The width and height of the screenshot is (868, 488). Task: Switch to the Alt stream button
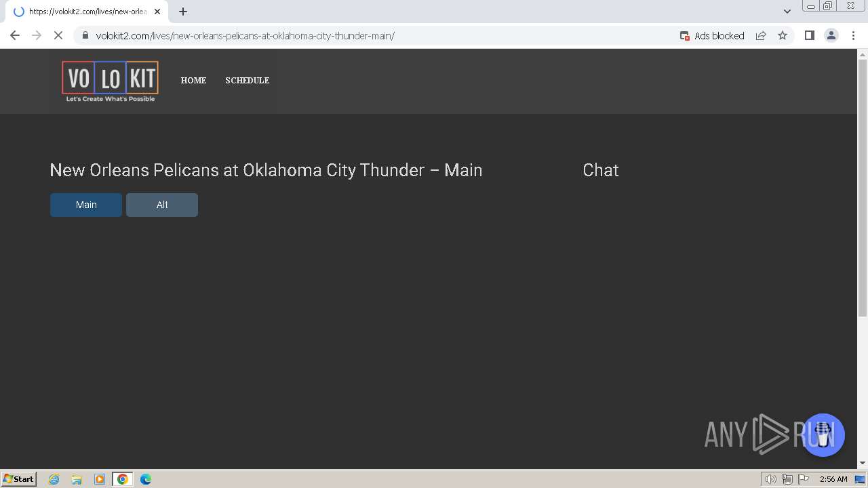[162, 205]
